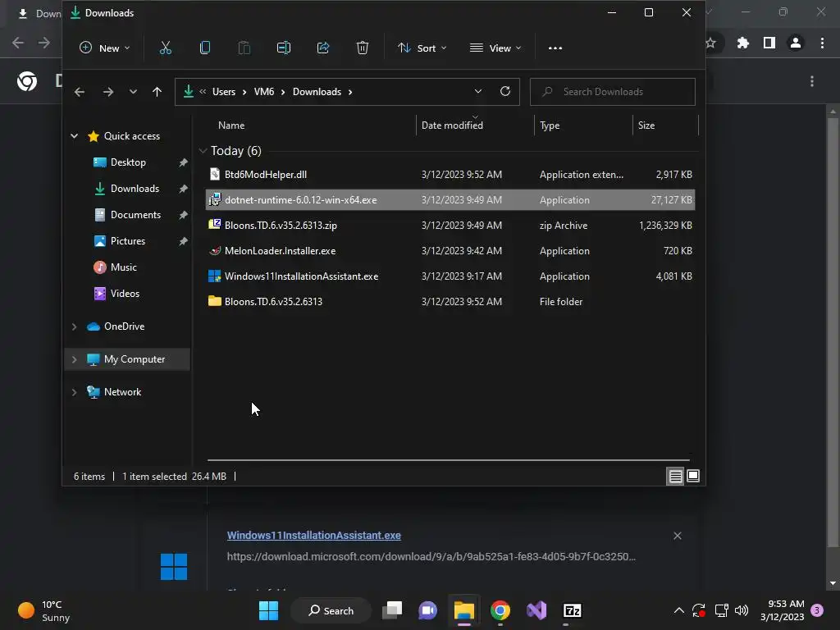This screenshot has width=840, height=630.
Task: Click the Share icon in toolbar
Action: click(323, 48)
